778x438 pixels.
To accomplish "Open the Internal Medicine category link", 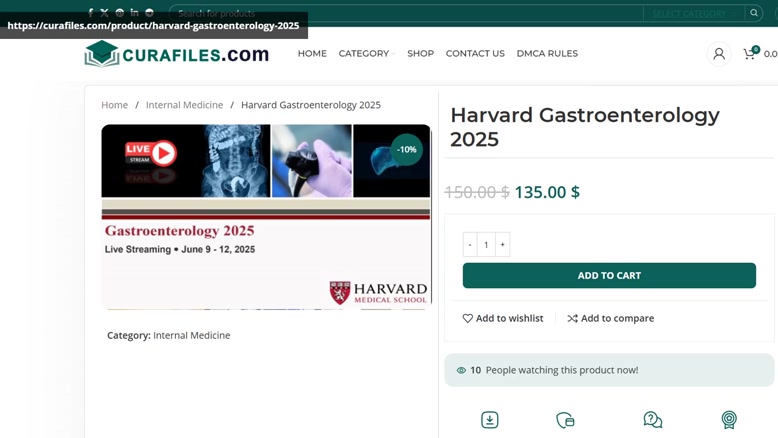I will (192, 335).
